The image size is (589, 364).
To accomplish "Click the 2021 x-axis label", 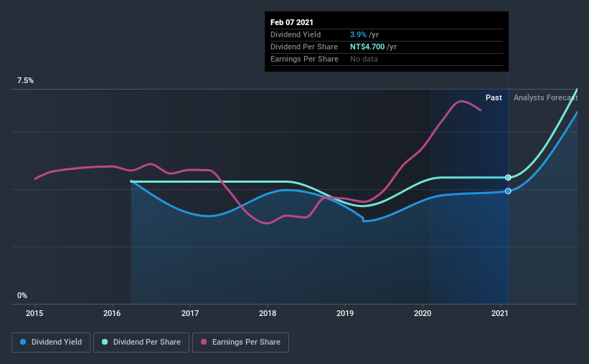I will click(500, 313).
